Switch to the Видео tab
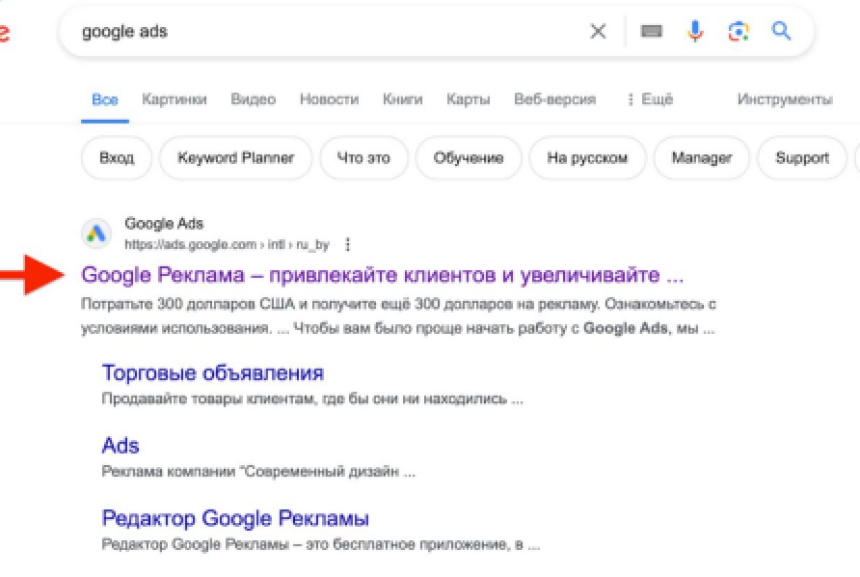This screenshot has height=577, width=860. [253, 99]
